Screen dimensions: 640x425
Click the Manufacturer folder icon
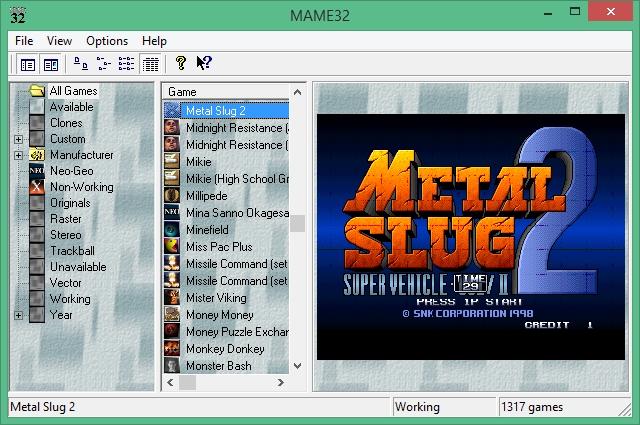37,155
